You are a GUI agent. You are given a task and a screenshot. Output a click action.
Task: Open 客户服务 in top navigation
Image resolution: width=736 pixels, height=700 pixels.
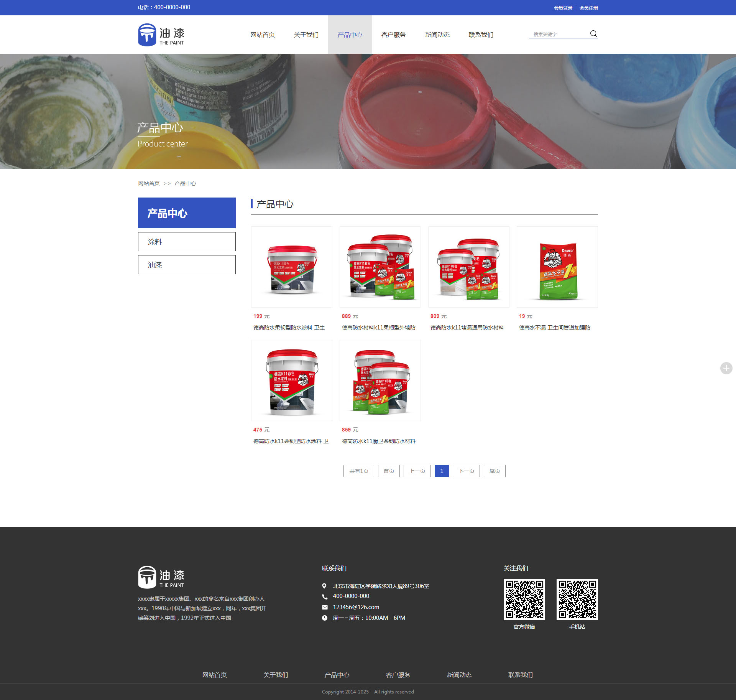point(394,35)
